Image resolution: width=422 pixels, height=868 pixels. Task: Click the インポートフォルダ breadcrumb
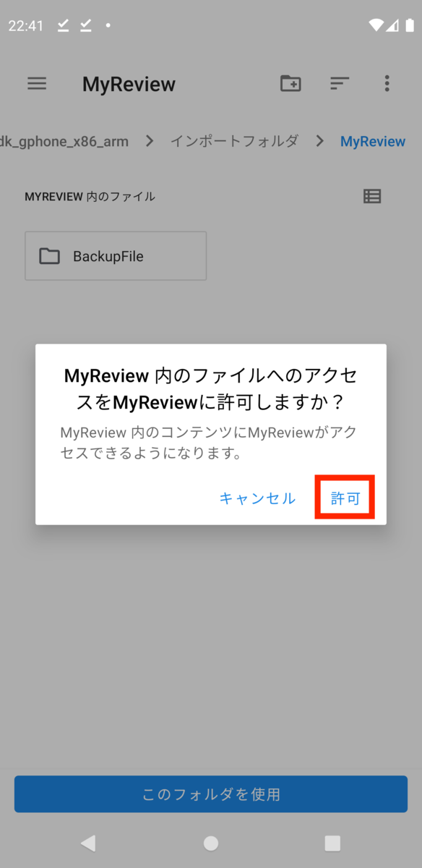pyautogui.click(x=234, y=142)
